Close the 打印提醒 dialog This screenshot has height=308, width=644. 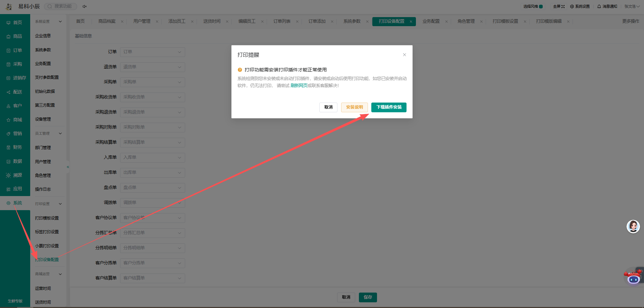click(x=405, y=55)
